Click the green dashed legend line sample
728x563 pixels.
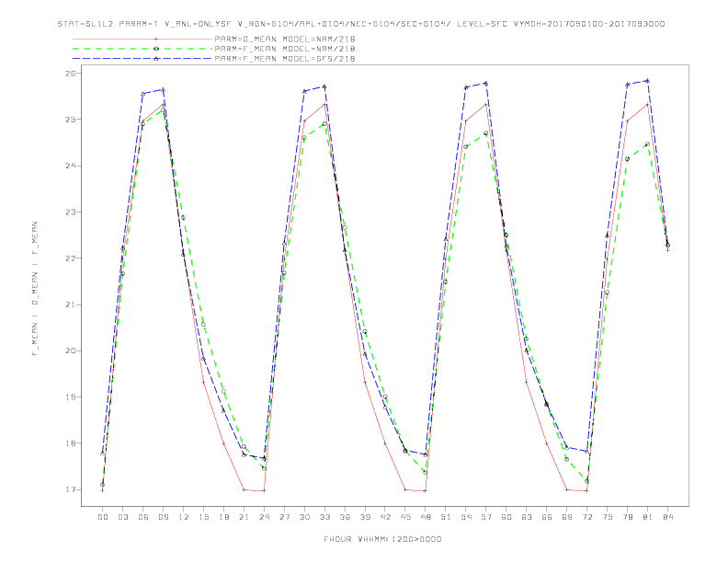coord(142,49)
